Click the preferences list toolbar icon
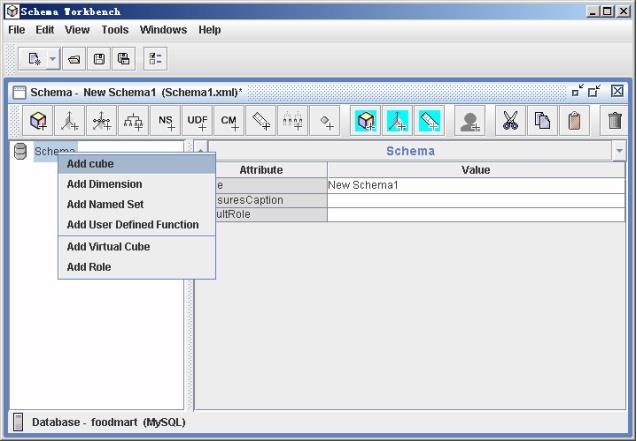The height and width of the screenshot is (441, 637). pyautogui.click(x=155, y=59)
